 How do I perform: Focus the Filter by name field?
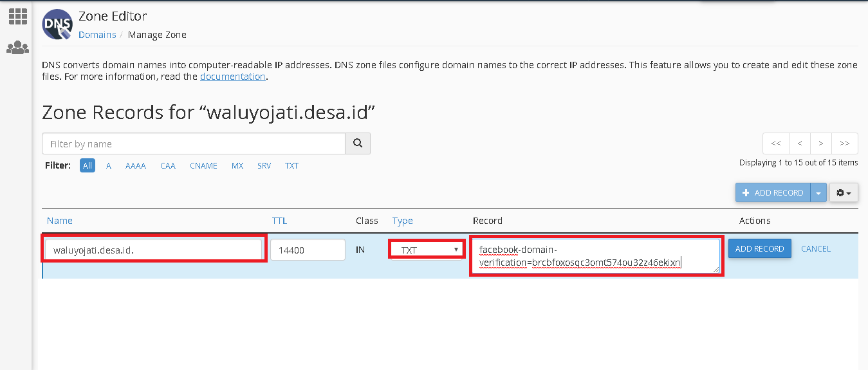[x=194, y=143]
